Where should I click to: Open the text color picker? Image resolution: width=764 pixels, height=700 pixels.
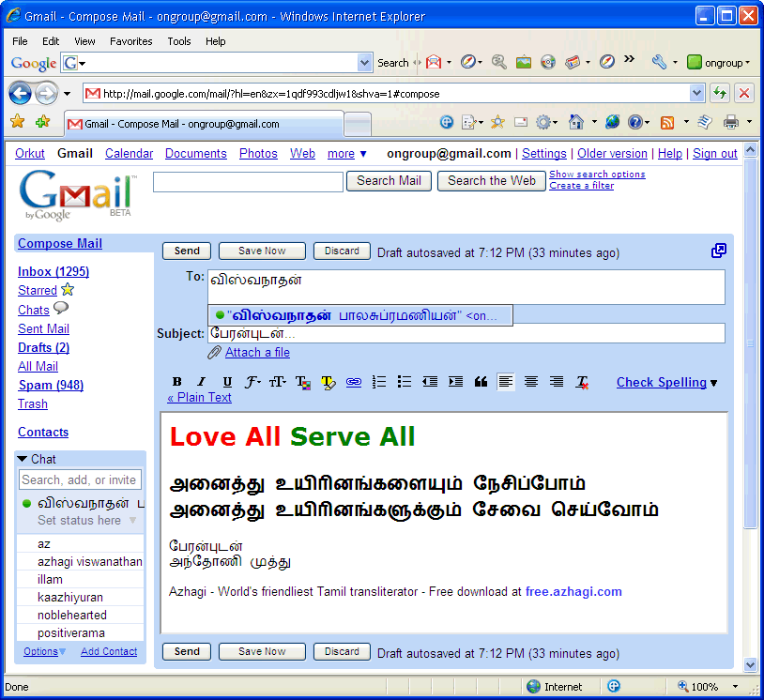coord(303,383)
